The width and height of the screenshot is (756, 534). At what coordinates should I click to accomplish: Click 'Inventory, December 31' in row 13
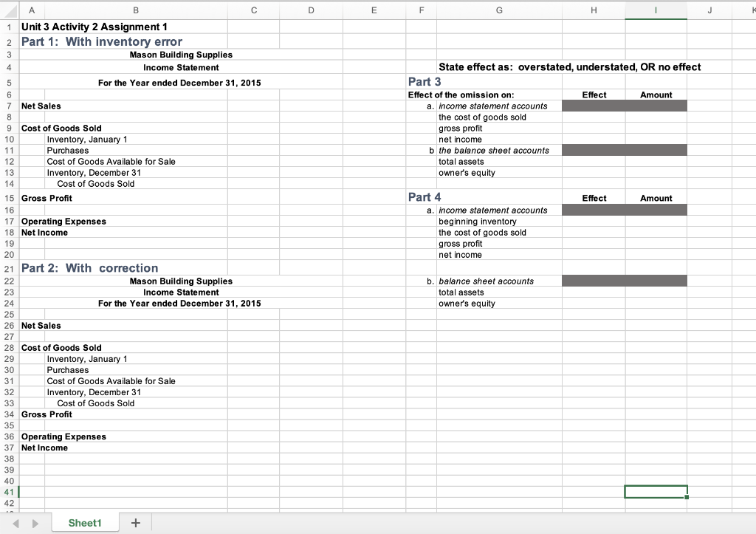94,173
